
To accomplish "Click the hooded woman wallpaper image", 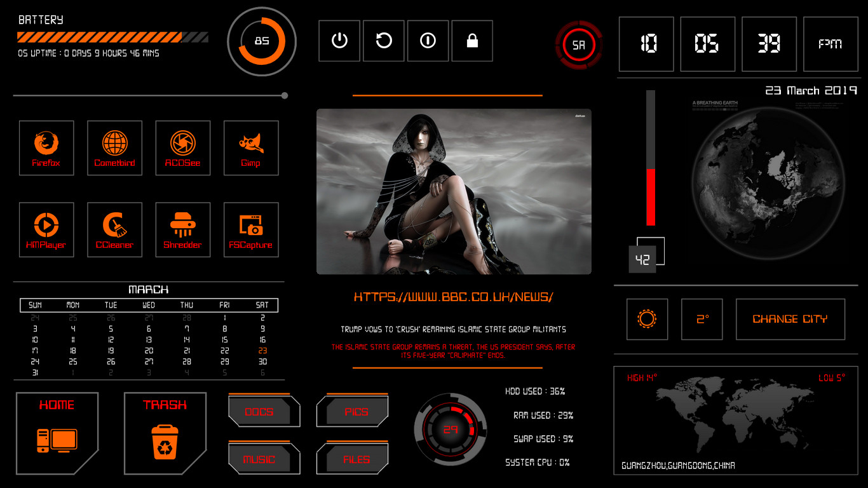I will 454,191.
